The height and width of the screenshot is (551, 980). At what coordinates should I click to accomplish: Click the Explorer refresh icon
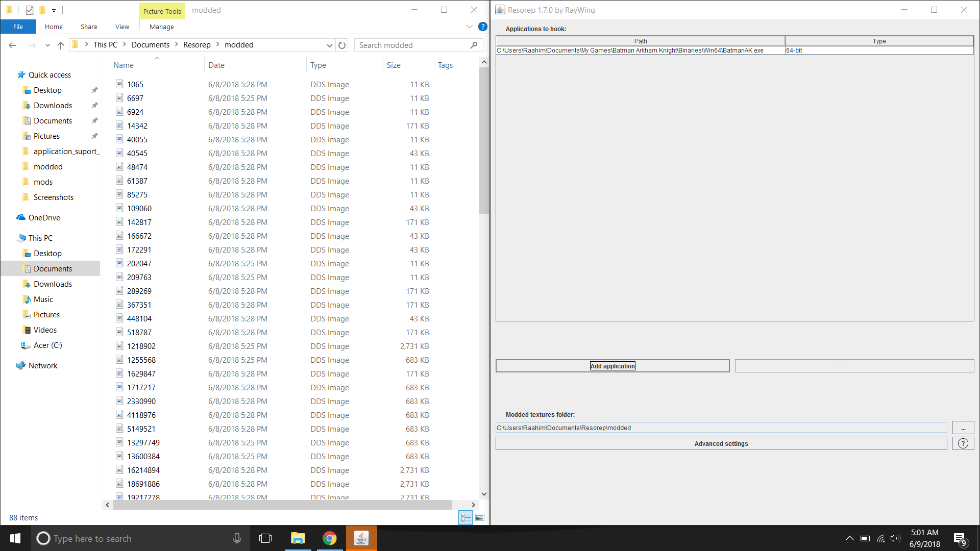tap(342, 45)
